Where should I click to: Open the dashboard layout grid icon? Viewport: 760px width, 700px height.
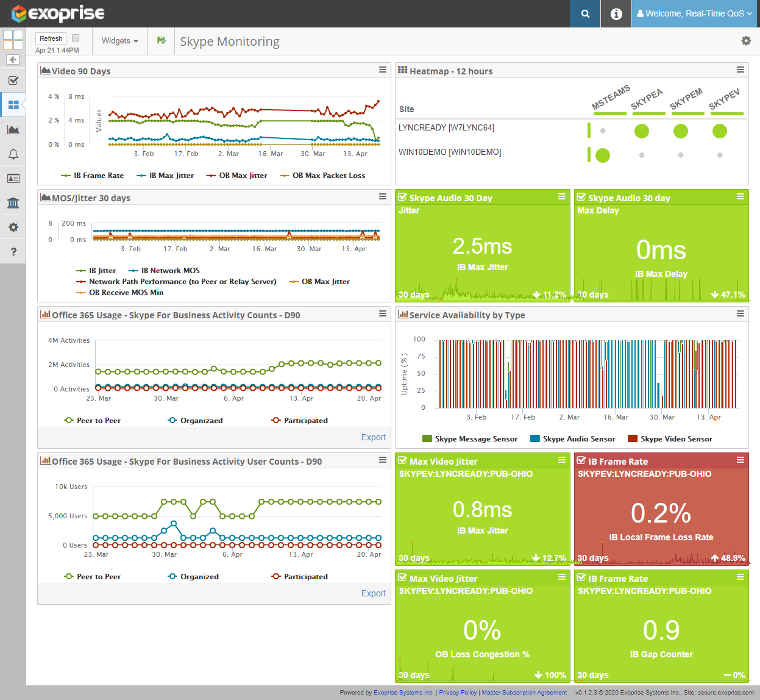tap(13, 40)
